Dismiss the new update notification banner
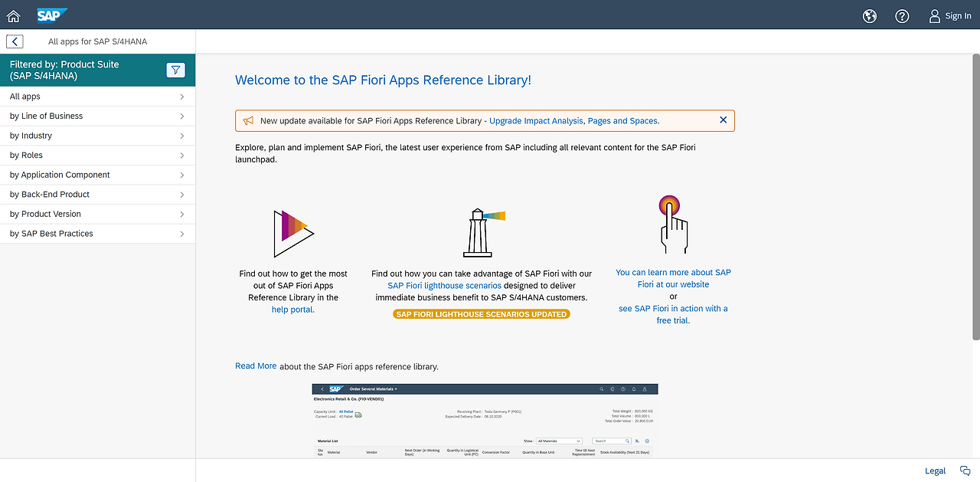Screen dimensions: 980x482 (723, 120)
